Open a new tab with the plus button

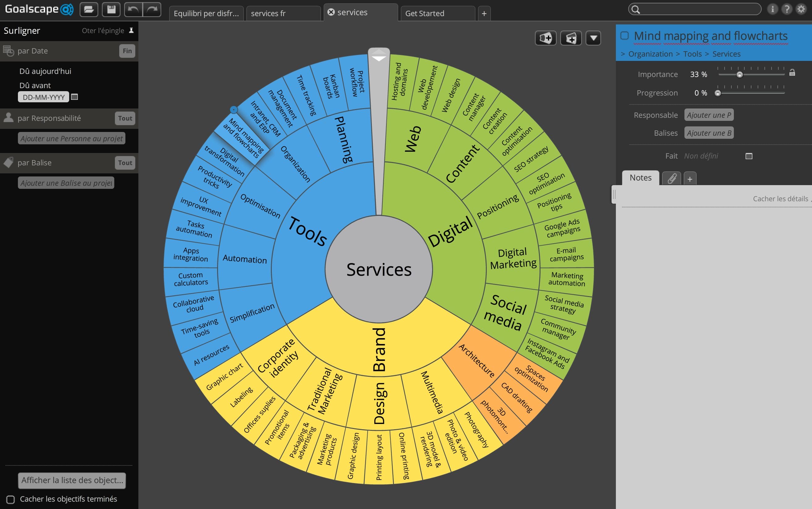(484, 14)
